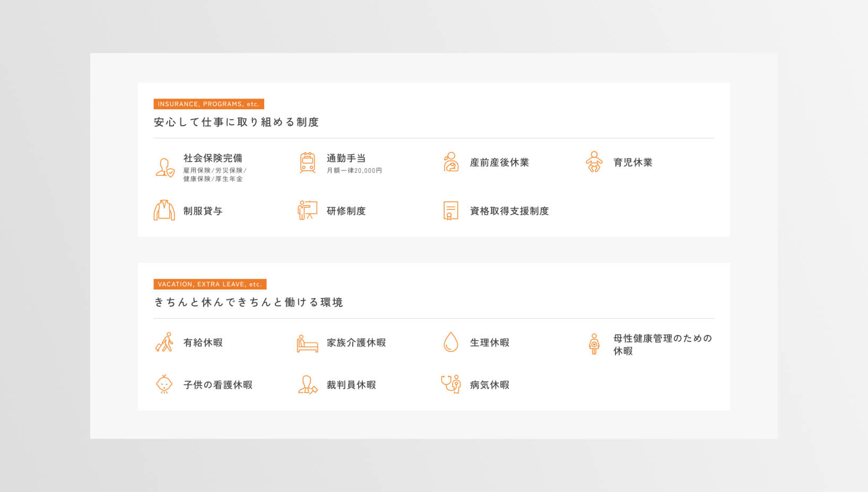Click the maternity leave mother-and-baby icon

[450, 162]
